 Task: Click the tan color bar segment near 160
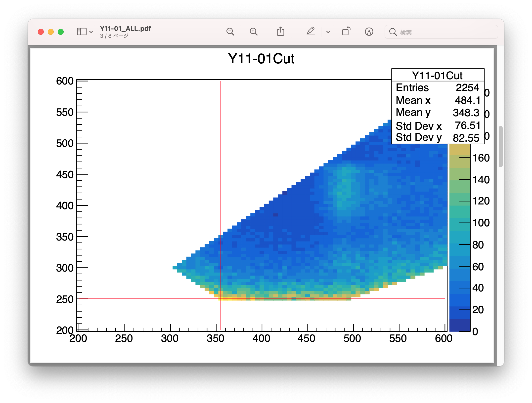[x=460, y=150]
